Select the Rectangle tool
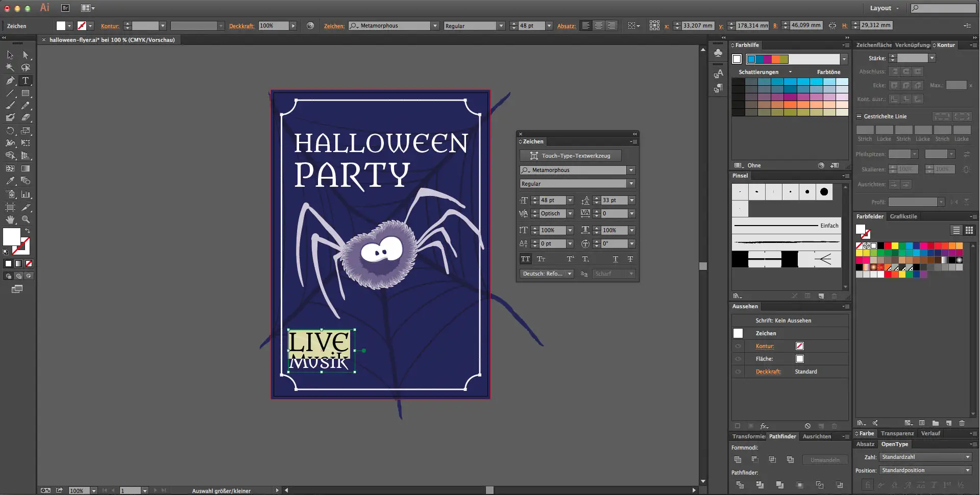 pos(25,92)
